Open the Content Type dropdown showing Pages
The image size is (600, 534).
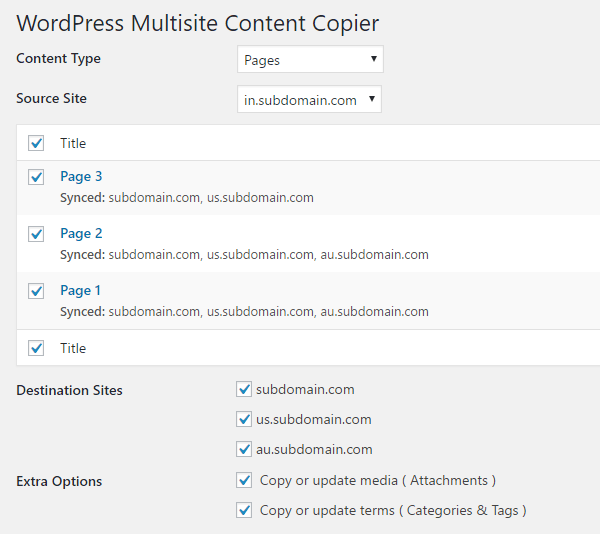pos(310,59)
